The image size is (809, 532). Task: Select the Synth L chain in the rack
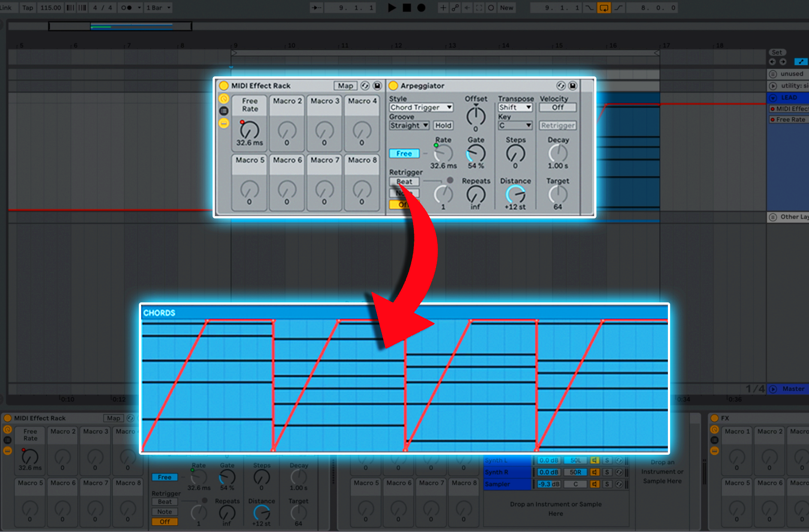pyautogui.click(x=507, y=461)
